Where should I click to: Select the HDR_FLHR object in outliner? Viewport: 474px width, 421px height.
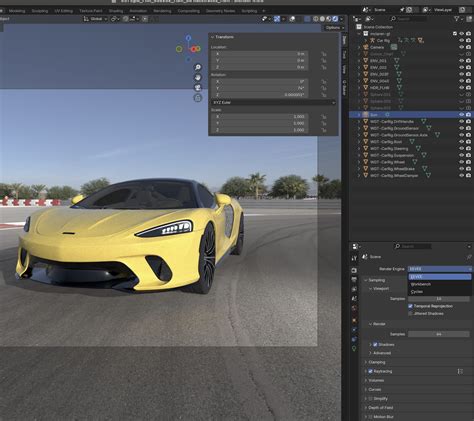pyautogui.click(x=379, y=88)
